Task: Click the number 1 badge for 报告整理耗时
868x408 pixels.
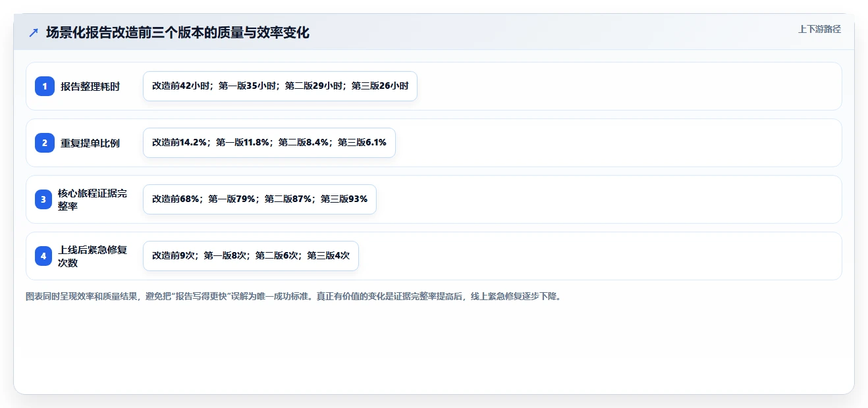Action: point(45,86)
